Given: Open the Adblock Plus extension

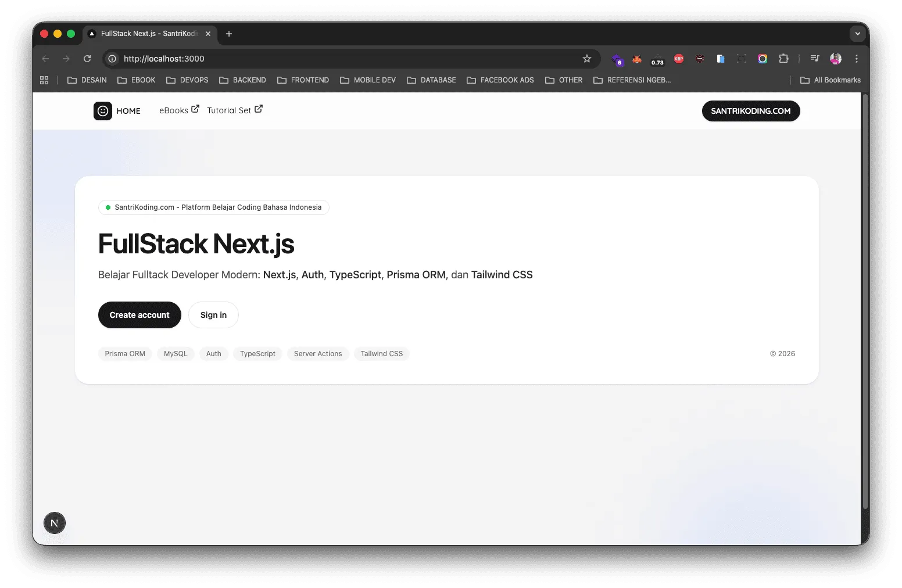Looking at the screenshot, I should 679,59.
